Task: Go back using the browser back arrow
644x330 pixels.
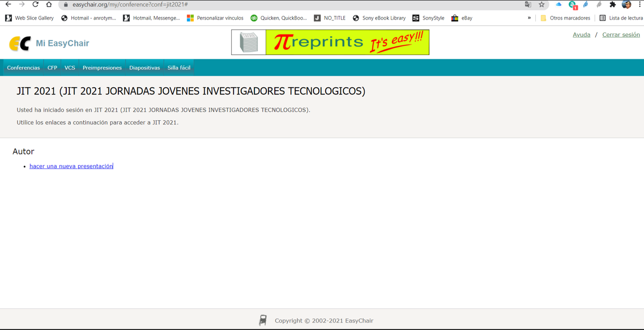Action: pyautogui.click(x=8, y=4)
